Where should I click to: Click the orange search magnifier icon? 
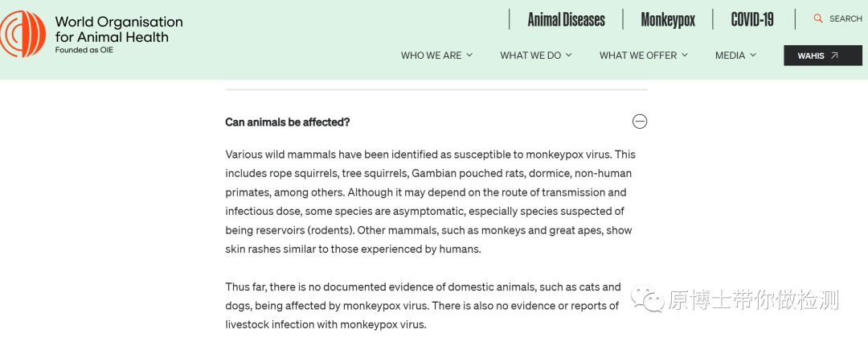818,19
